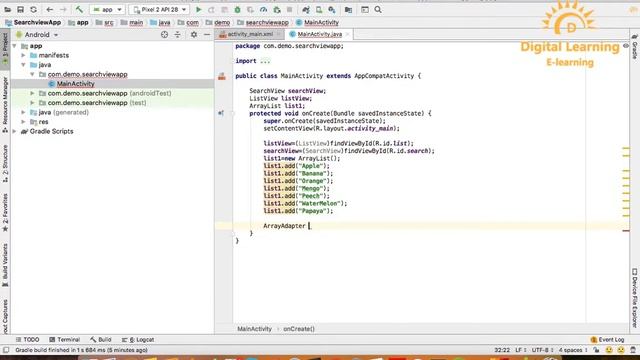Image resolution: width=640 pixels, height=360 pixels.
Task: Select the MainActivity.java tab
Action: [x=320, y=34]
